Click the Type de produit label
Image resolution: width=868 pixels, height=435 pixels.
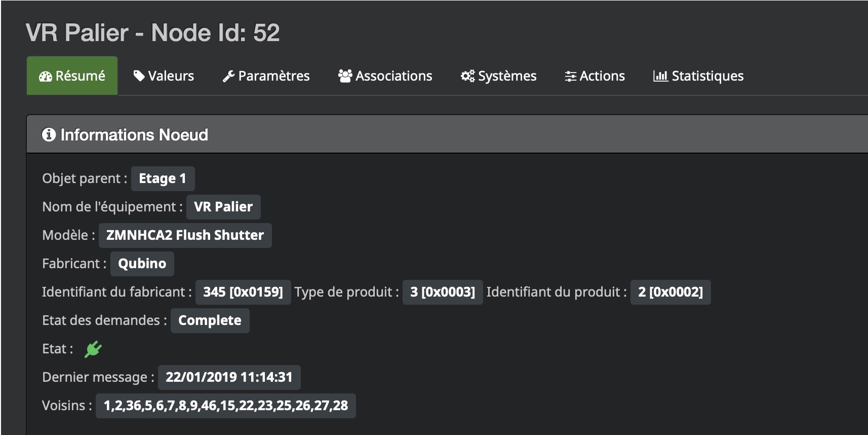pos(346,292)
